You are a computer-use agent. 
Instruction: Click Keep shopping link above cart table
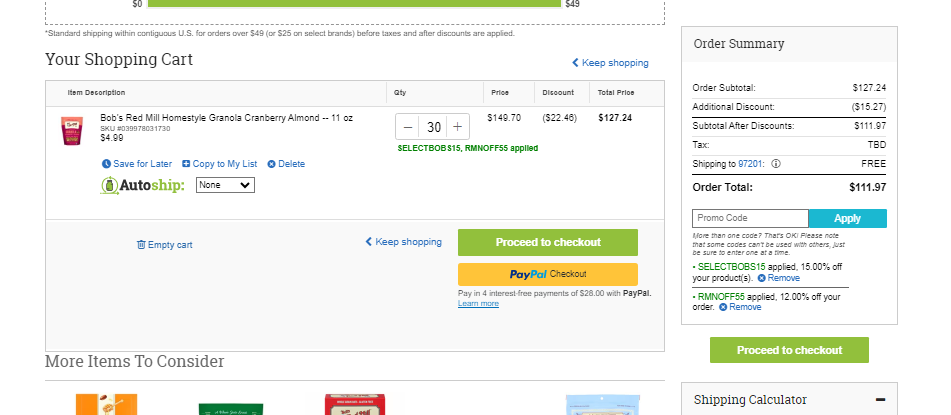point(610,62)
